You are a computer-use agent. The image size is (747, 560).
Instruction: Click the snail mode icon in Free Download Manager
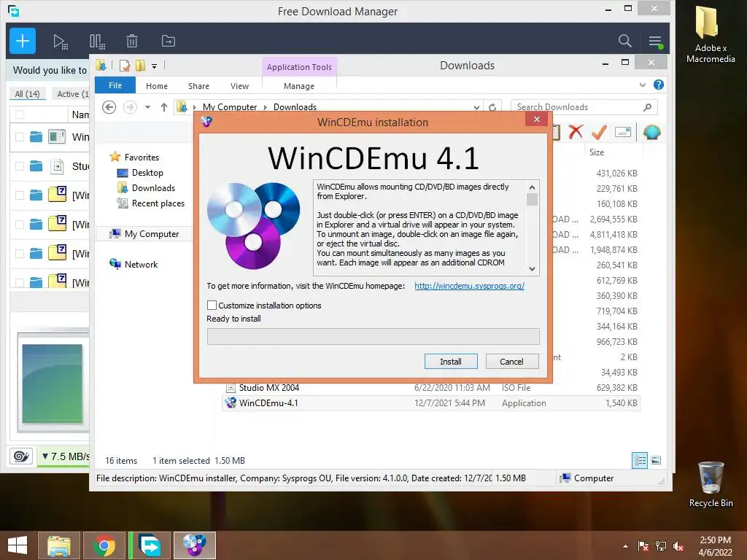[x=21, y=456]
